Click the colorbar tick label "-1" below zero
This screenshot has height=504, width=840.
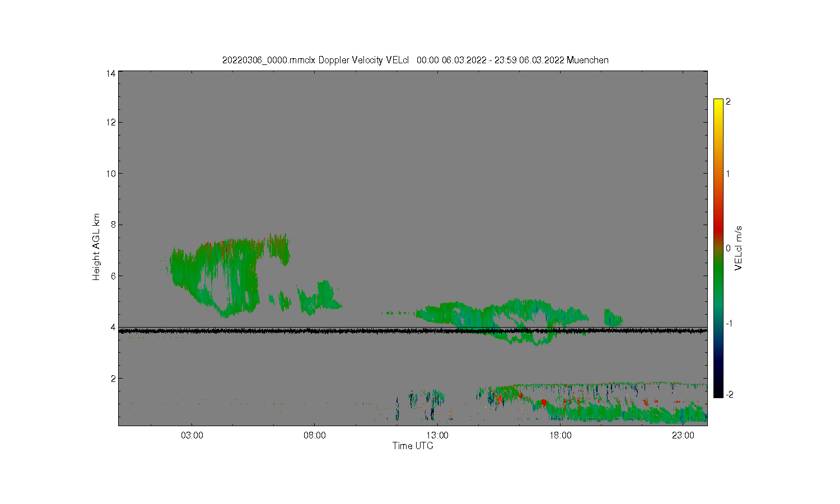729,324
